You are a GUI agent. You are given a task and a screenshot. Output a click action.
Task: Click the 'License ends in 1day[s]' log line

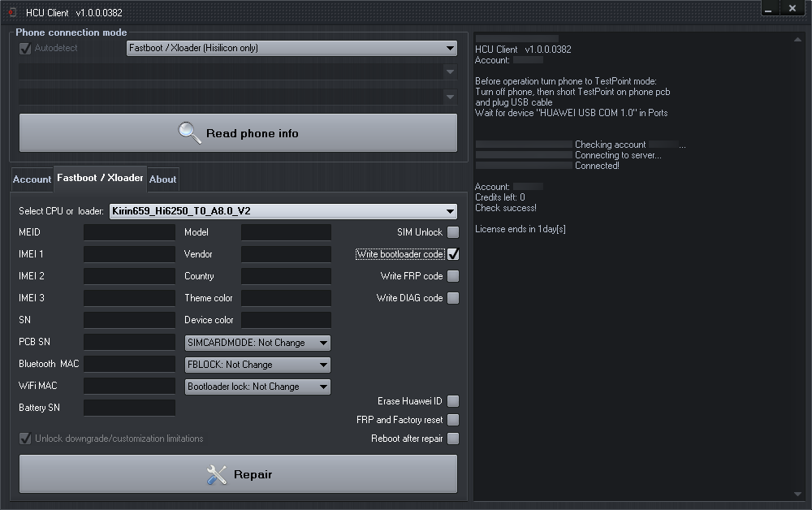520,229
